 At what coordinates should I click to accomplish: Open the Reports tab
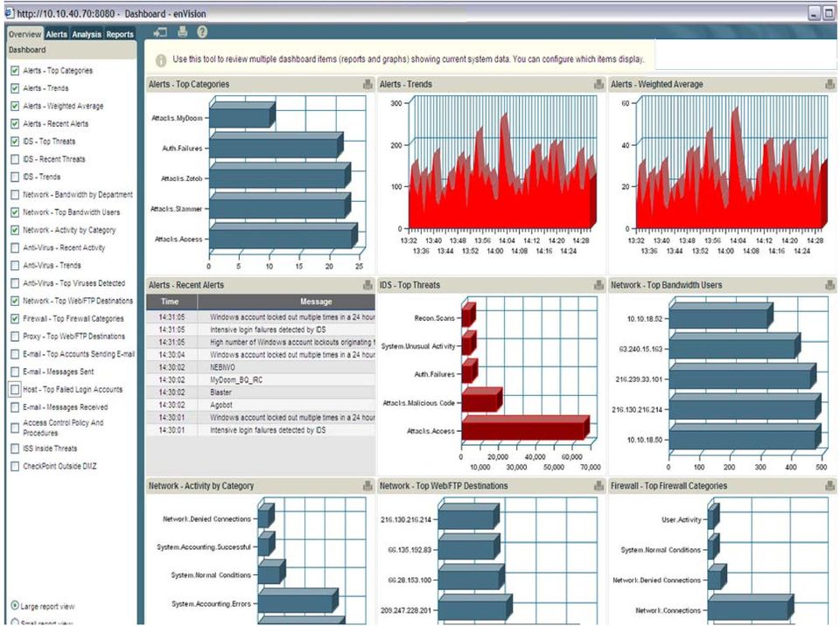120,34
